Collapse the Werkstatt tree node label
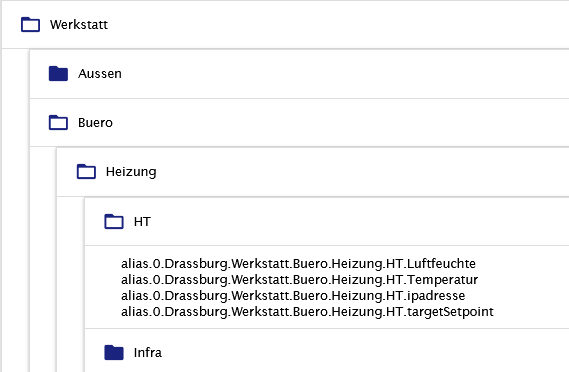 point(79,25)
